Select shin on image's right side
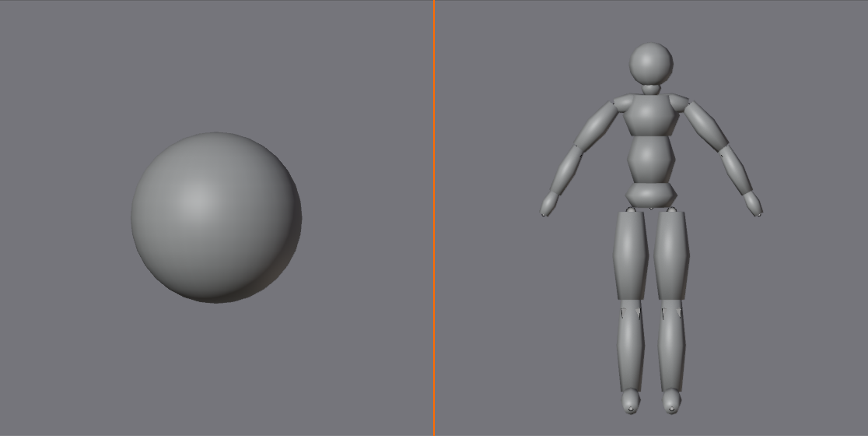The image size is (868, 436). [x=671, y=346]
